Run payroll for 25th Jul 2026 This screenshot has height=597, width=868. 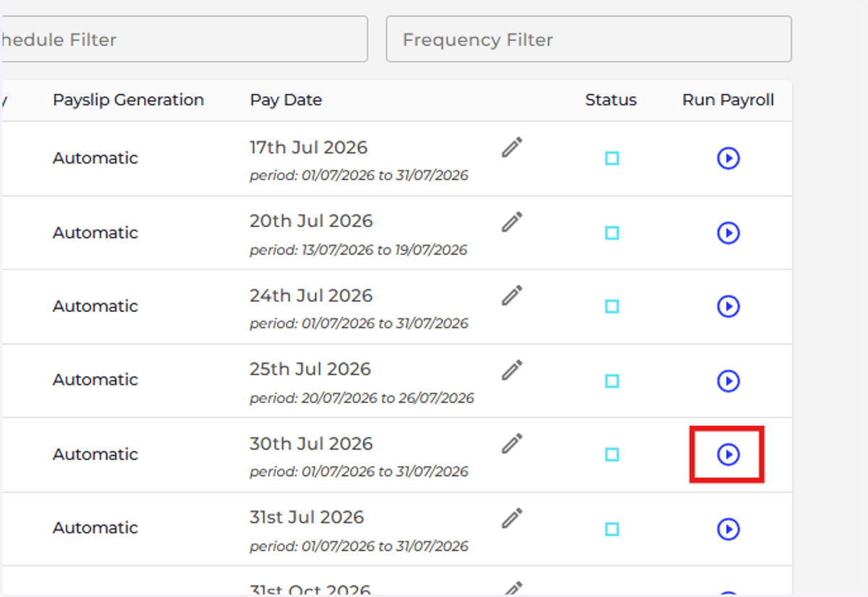coord(728,381)
